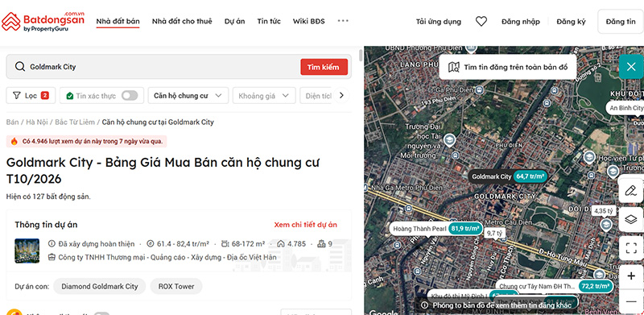The image size is (644, 315).
Task: Open Xem chi tiết dự án link
Action: [x=306, y=225]
